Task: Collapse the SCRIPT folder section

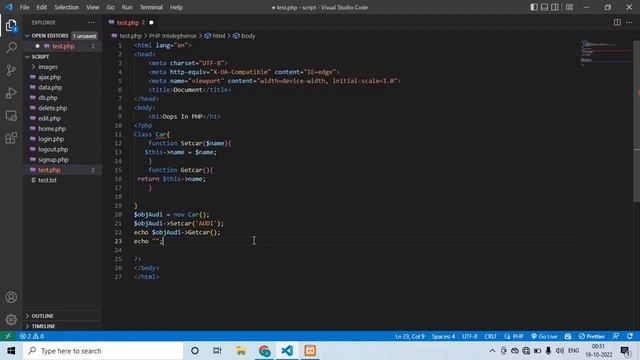Action: click(x=62, y=57)
